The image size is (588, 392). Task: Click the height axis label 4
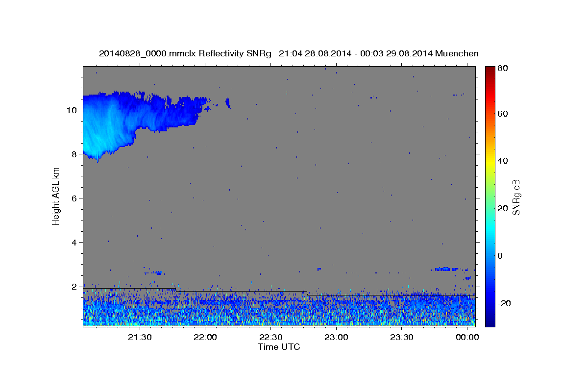point(75,242)
